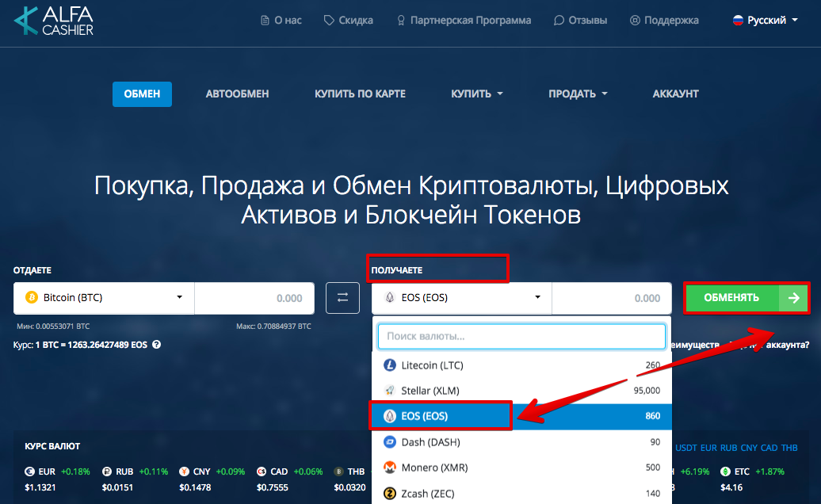Open the КУПИТЬ ПО КАРТЕ tab
821x504 pixels.
point(361,94)
